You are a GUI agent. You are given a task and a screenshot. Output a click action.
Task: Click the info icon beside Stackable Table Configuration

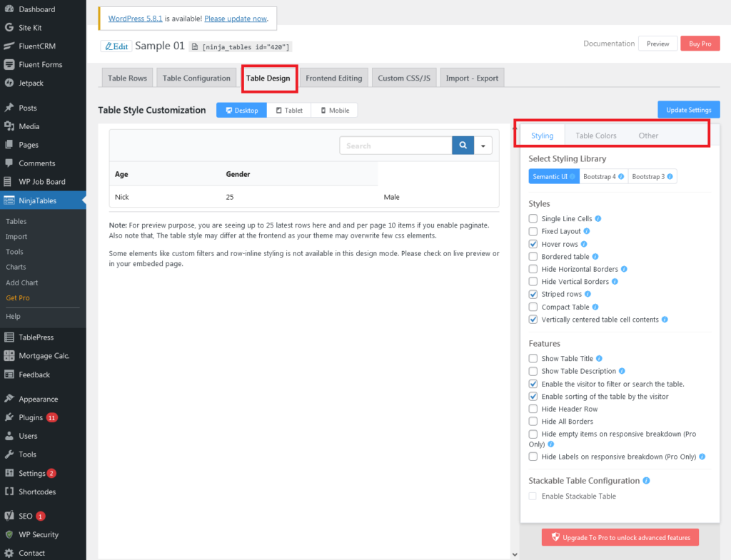click(646, 481)
